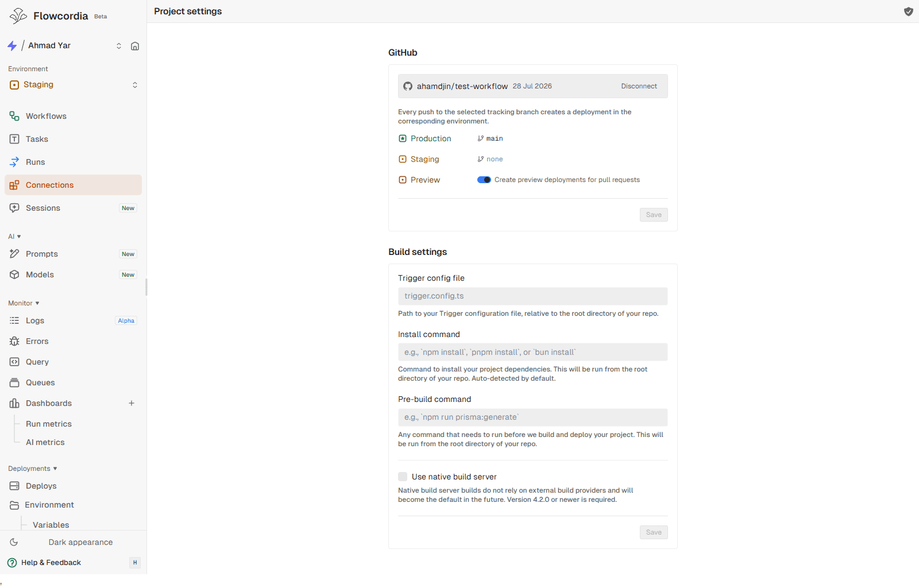Select the Staging tracking branch none
The width and height of the screenshot is (919, 588).
(x=491, y=159)
